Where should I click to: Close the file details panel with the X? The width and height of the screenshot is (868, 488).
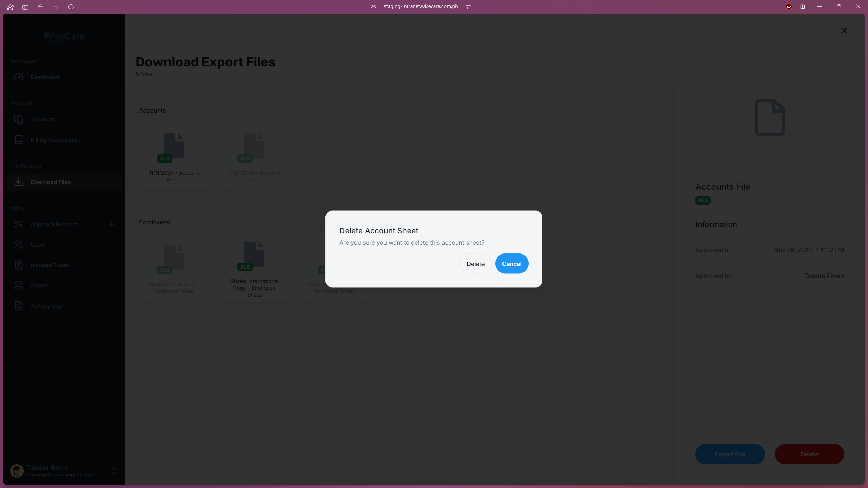tap(844, 30)
